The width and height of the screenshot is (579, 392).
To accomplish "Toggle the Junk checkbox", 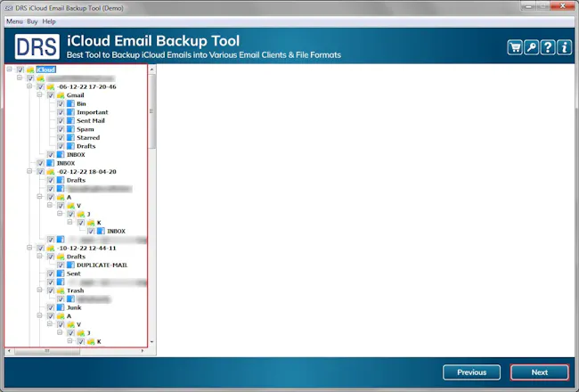I will click(x=51, y=307).
